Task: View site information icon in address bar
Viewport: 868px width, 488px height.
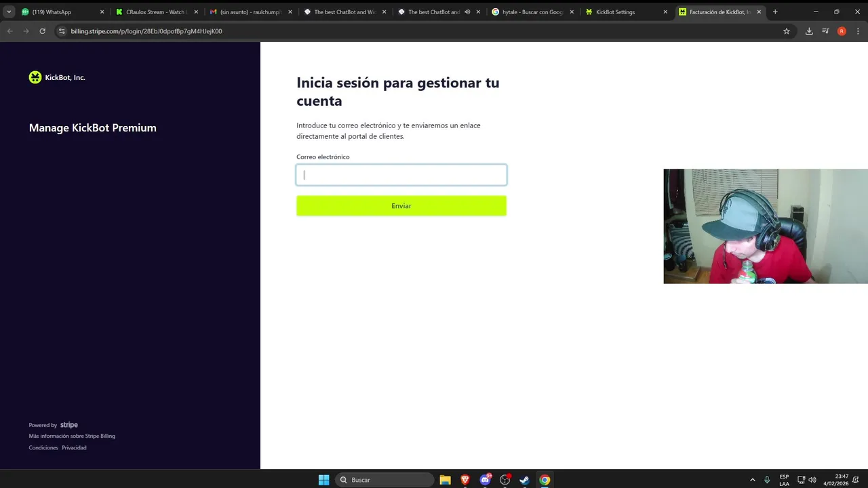Action: [x=62, y=31]
